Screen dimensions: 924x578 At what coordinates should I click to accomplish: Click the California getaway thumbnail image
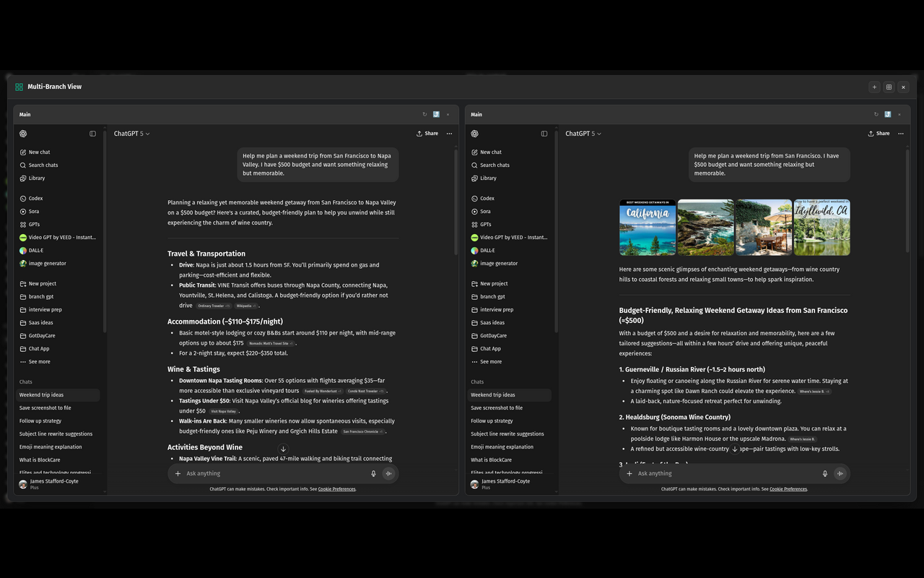click(x=648, y=228)
